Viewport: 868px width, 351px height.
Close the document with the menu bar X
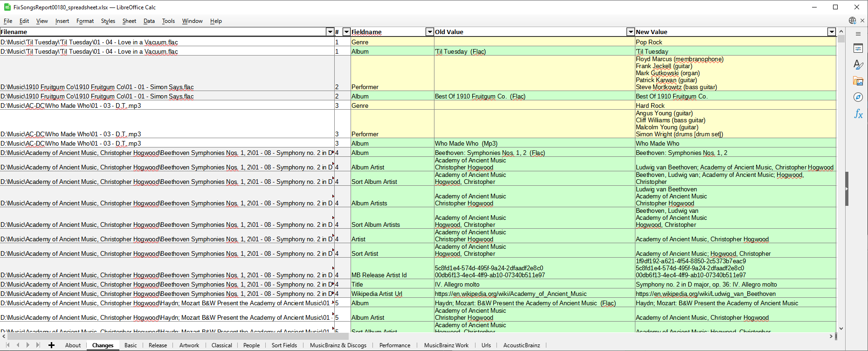(x=862, y=21)
